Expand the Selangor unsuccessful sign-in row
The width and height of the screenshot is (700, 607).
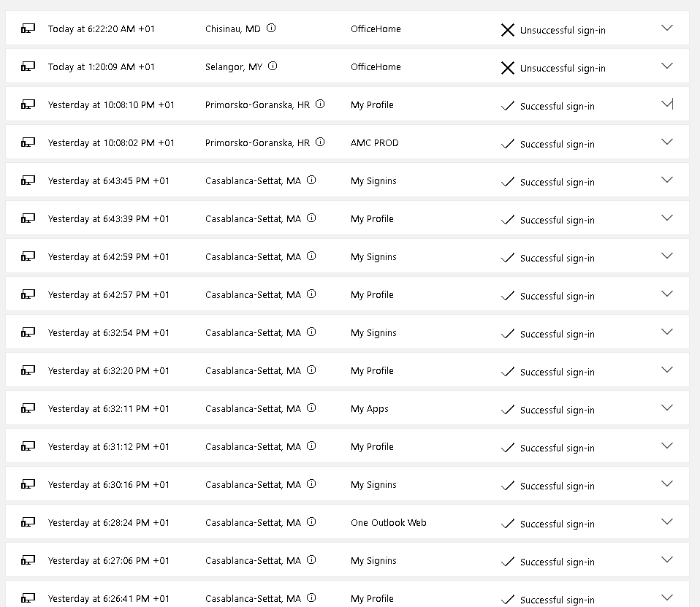(666, 65)
